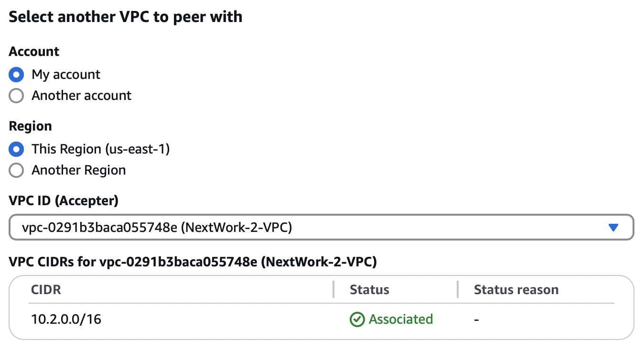Click the Another account label text
Screen dimensions: 644x351
pyautogui.click(x=82, y=96)
